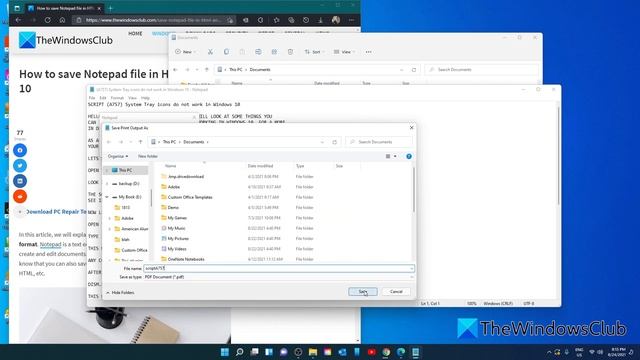This screenshot has width=640, height=360.
Task: Open the File menu in Notepad
Action: (x=92, y=98)
